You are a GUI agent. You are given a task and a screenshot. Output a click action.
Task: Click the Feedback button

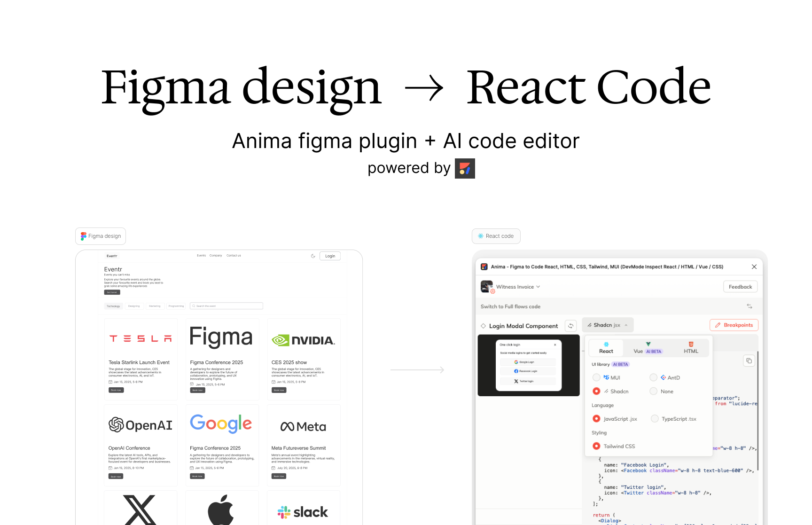[x=740, y=287]
